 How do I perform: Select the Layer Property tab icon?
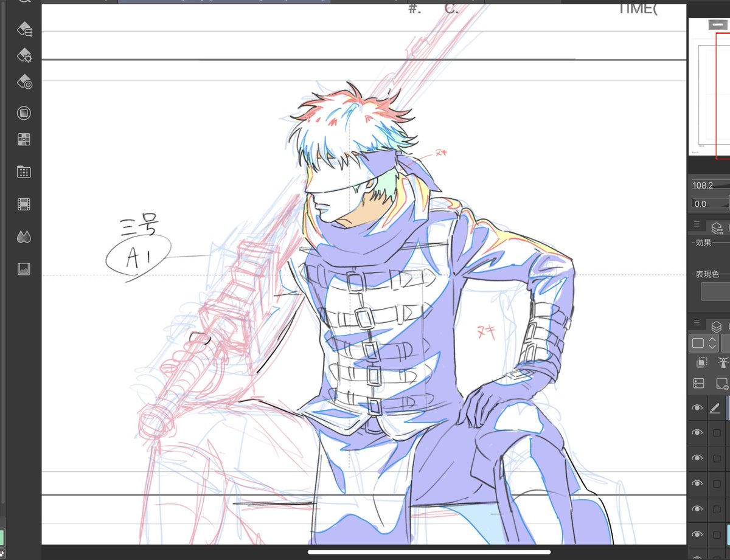coord(717,228)
